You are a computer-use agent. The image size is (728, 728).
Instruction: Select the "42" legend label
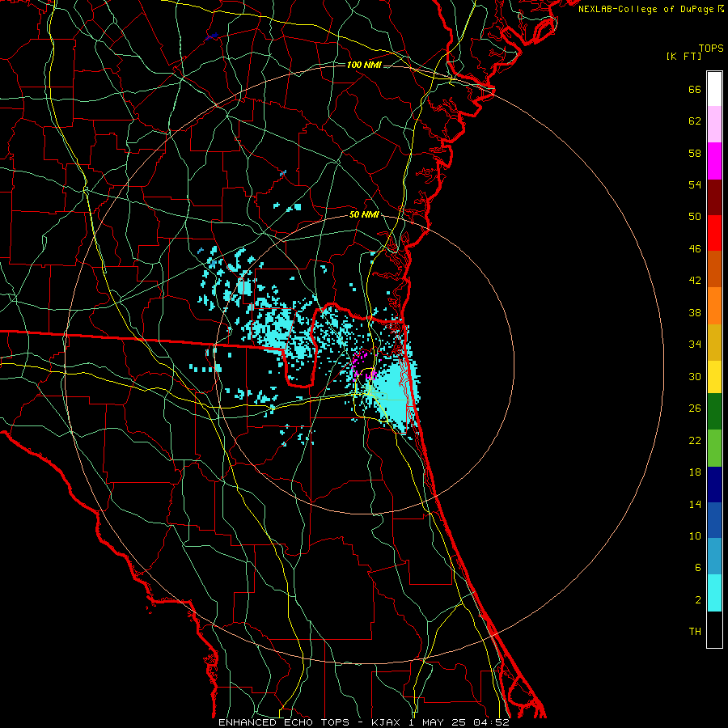point(695,281)
